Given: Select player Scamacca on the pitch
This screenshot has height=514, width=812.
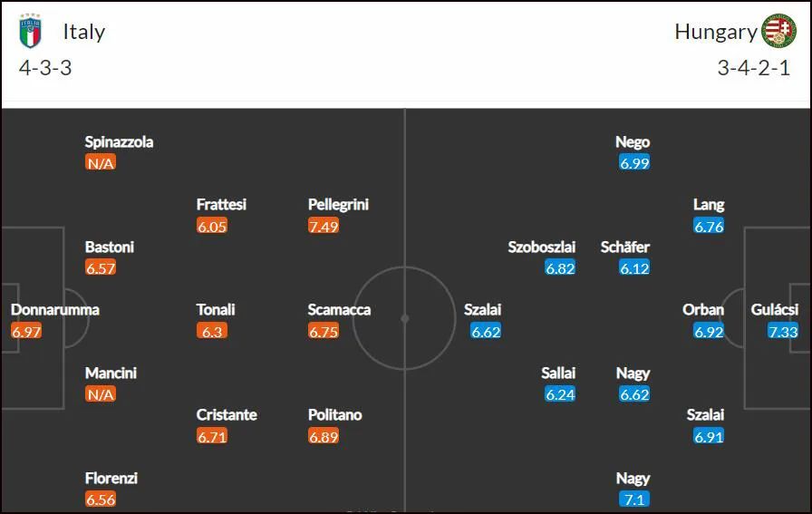Looking at the screenshot, I should [x=339, y=309].
